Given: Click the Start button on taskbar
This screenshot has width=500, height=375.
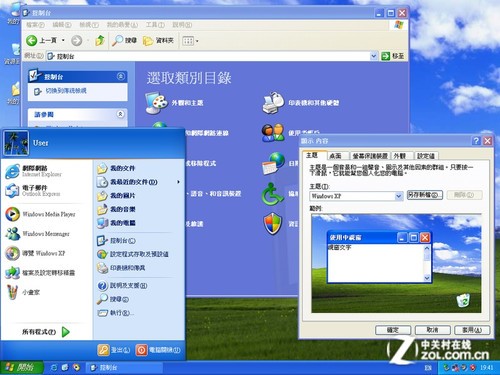Looking at the screenshot, I should 21,368.
